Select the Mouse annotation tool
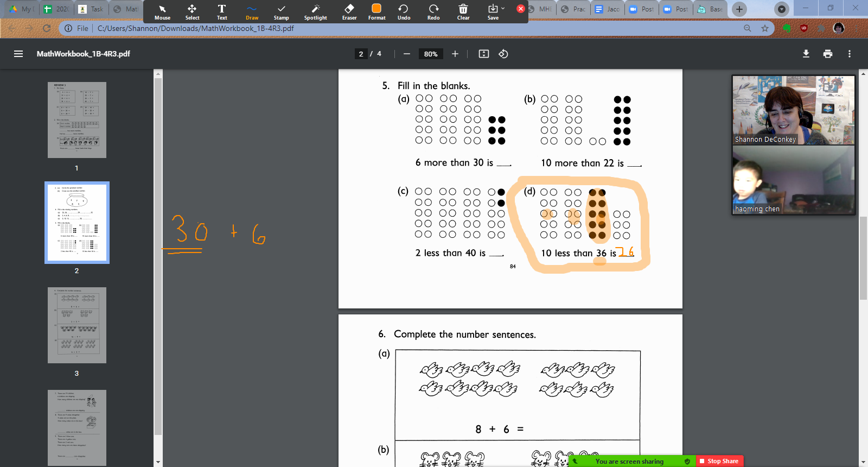This screenshot has width=868, height=467. 162,12
